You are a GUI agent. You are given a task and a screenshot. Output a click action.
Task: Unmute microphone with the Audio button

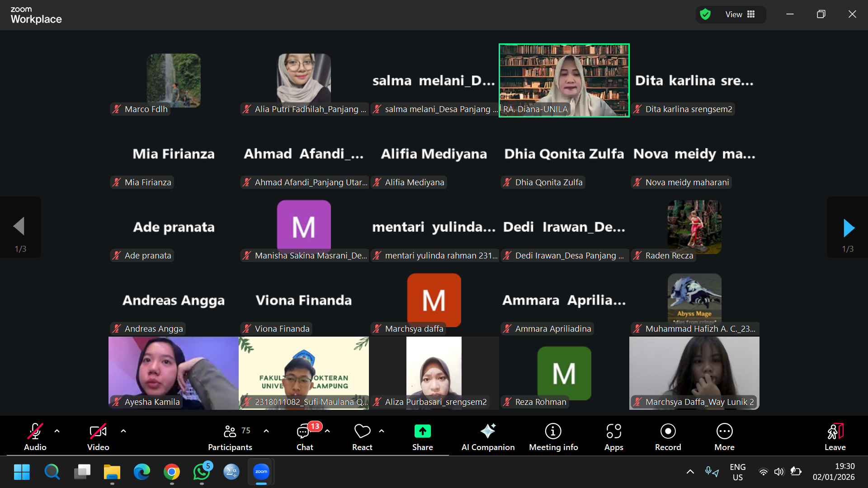35,436
